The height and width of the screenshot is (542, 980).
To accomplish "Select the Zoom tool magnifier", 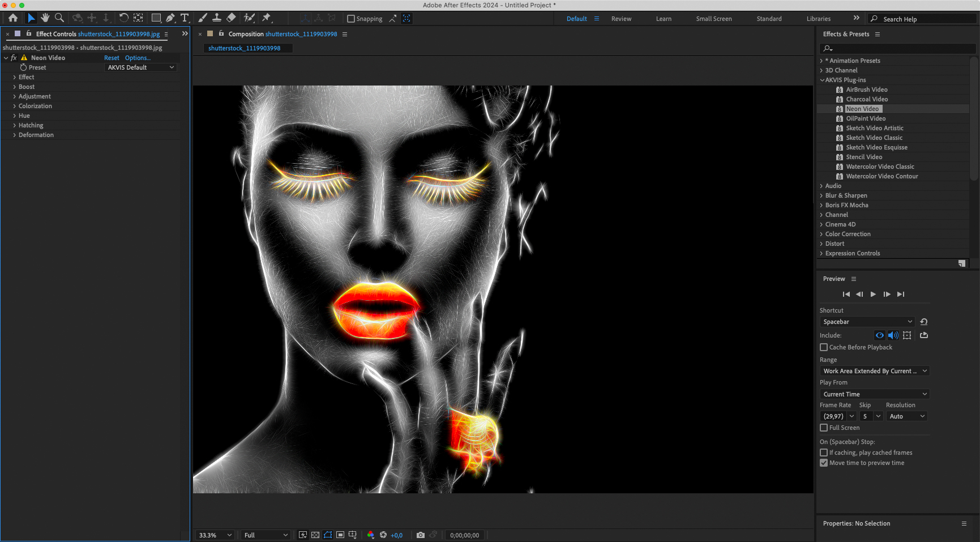I will click(x=59, y=18).
